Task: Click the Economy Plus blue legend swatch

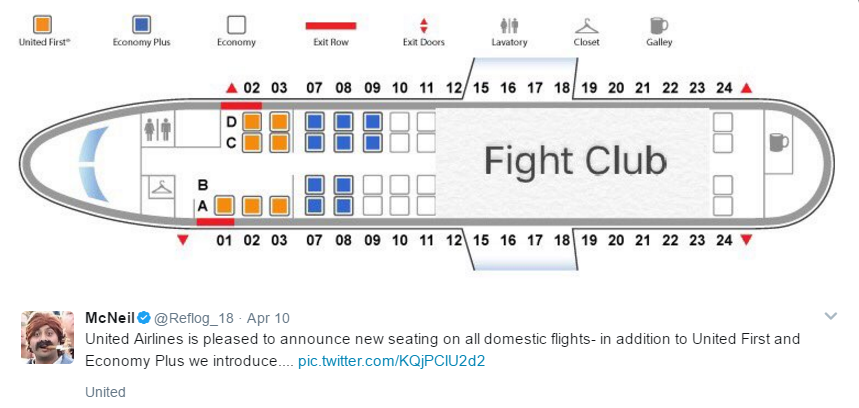Action: [x=141, y=25]
